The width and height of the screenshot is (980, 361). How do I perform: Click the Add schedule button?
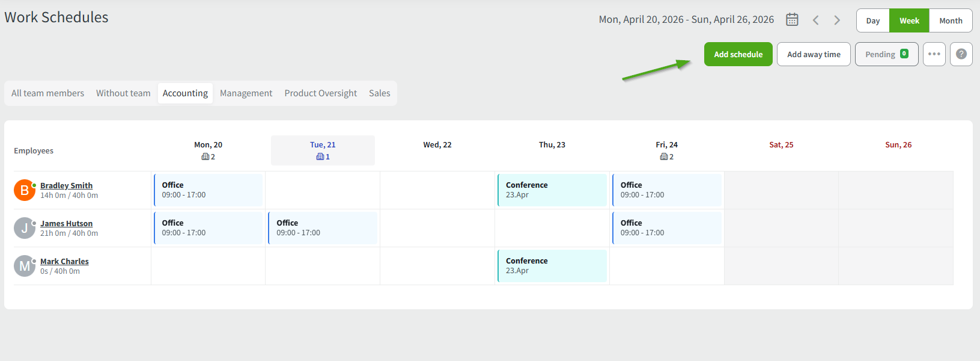pyautogui.click(x=738, y=54)
